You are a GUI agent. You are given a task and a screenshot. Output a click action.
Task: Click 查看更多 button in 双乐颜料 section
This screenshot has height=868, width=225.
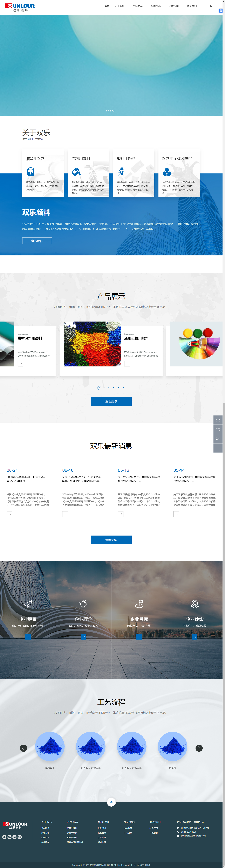[37, 241]
